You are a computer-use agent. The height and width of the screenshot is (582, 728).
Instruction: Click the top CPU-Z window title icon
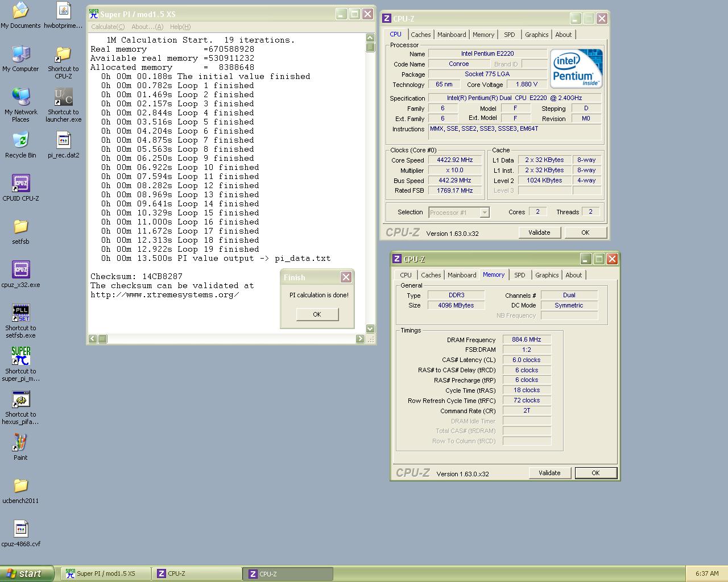387,18
